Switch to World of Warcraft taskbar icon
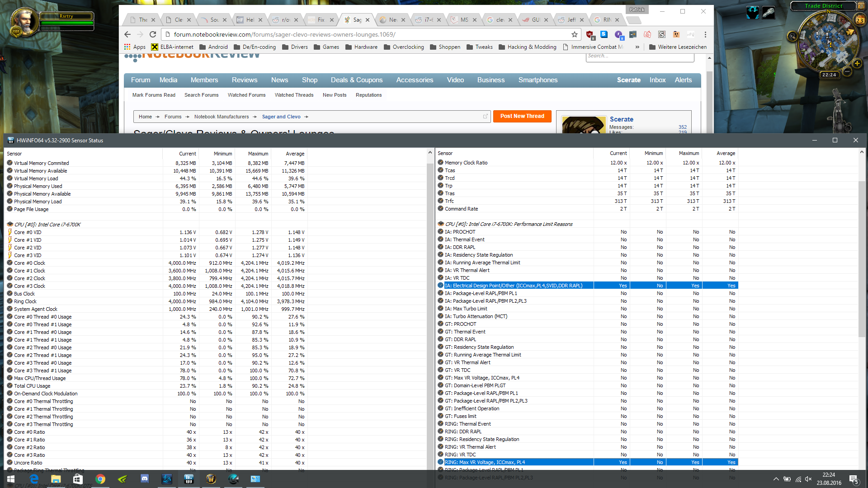Image resolution: width=868 pixels, height=488 pixels. click(x=211, y=479)
